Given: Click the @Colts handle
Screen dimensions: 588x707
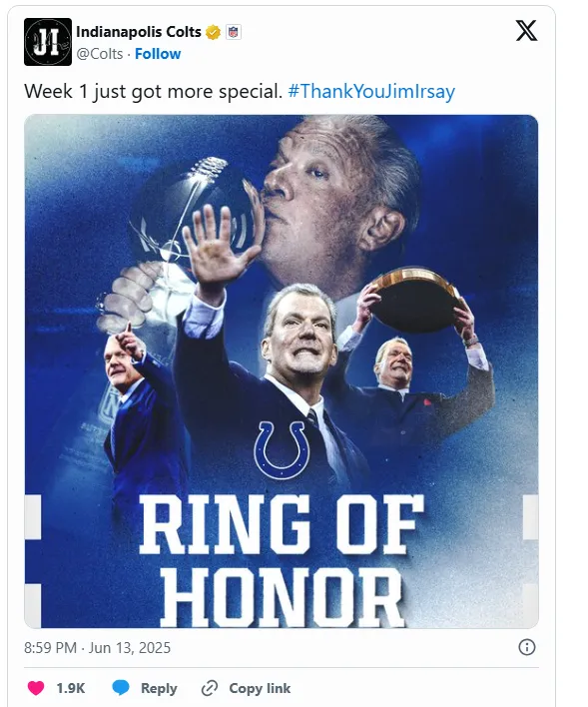Looking at the screenshot, I should pos(100,54).
